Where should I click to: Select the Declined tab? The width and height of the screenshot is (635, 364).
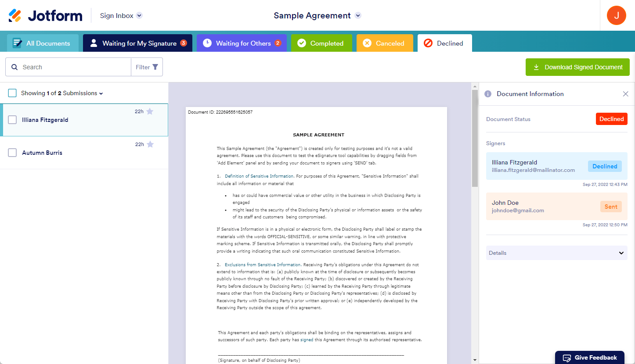click(445, 43)
